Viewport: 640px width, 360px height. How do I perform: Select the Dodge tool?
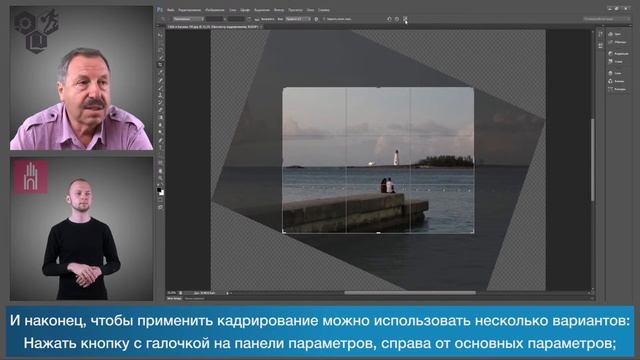click(160, 132)
